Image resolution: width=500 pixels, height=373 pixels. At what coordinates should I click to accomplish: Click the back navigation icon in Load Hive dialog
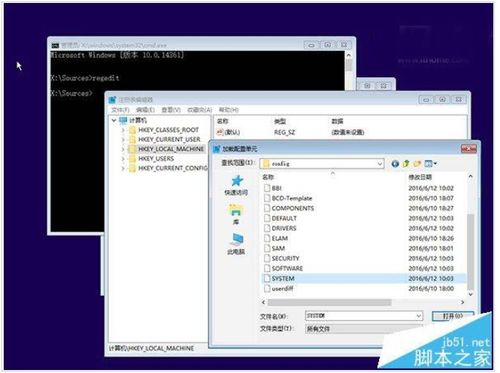(395, 164)
